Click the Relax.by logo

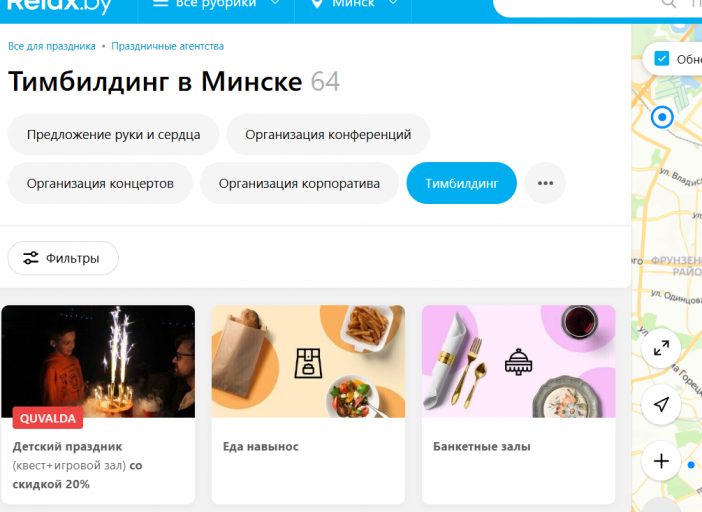60,5
